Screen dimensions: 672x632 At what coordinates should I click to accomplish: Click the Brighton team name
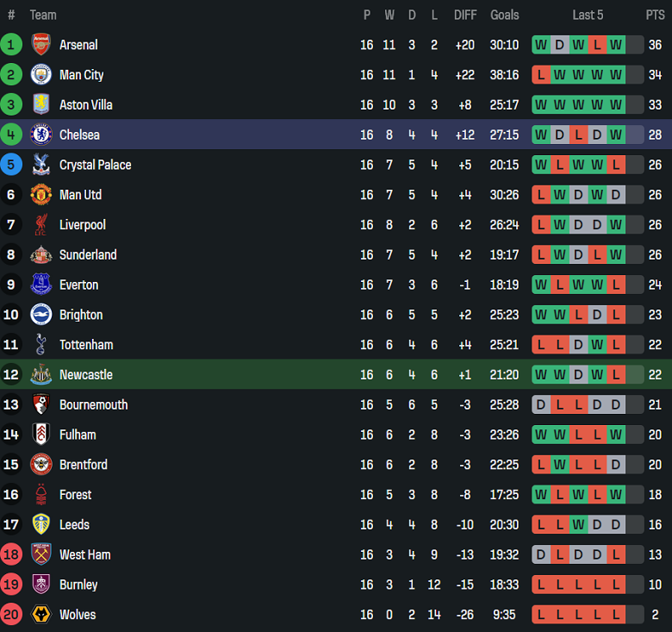(x=81, y=315)
